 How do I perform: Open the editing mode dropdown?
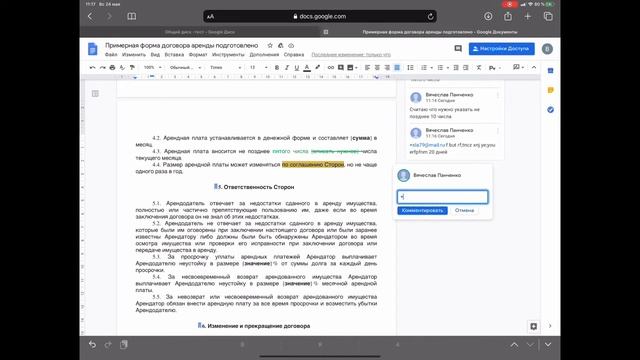coord(518,67)
